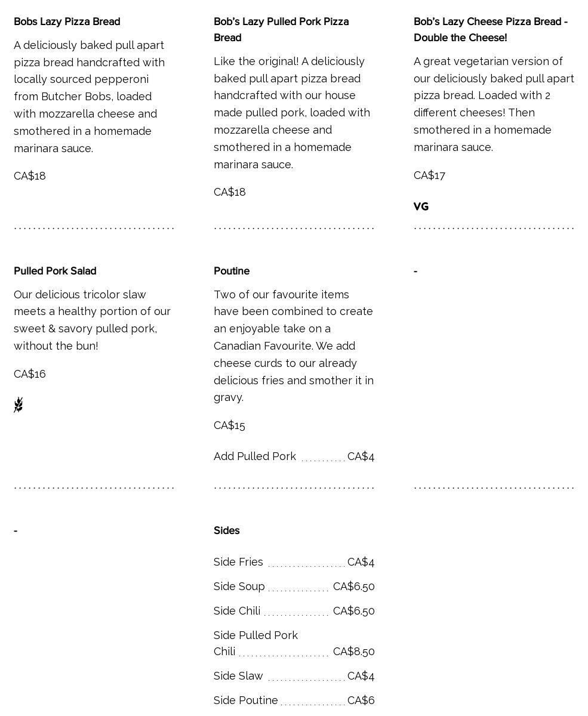Click the Poutine item title
The width and height of the screenshot is (588, 716).
[x=232, y=271]
